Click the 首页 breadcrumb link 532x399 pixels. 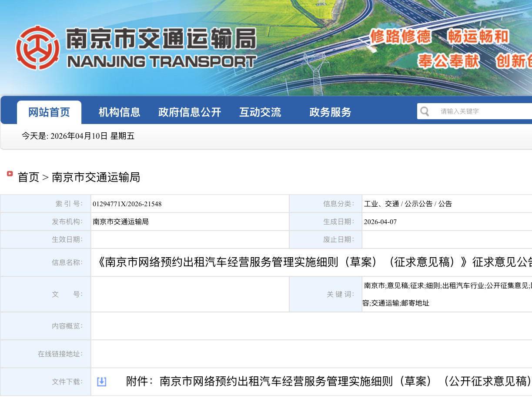[x=28, y=177]
